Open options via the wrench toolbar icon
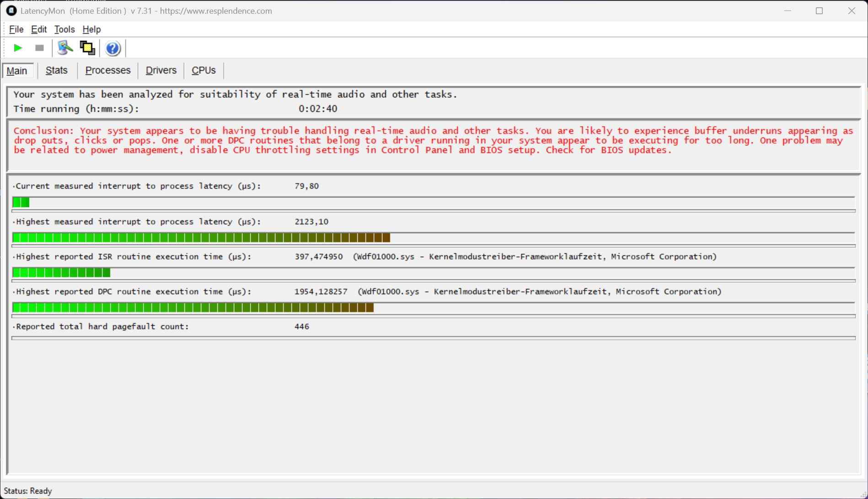 coord(65,48)
